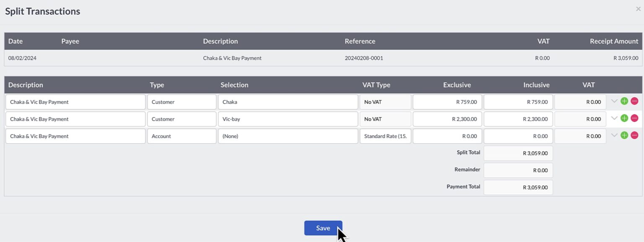644x242 pixels.
Task: Edit the description of the first split row
Action: pyautogui.click(x=75, y=102)
